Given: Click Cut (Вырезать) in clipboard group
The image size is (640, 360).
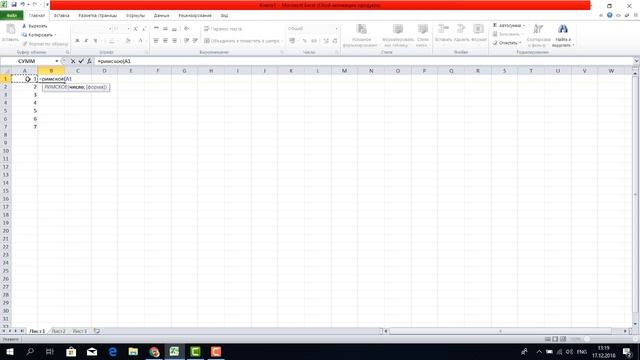Looking at the screenshot, I should coord(35,26).
